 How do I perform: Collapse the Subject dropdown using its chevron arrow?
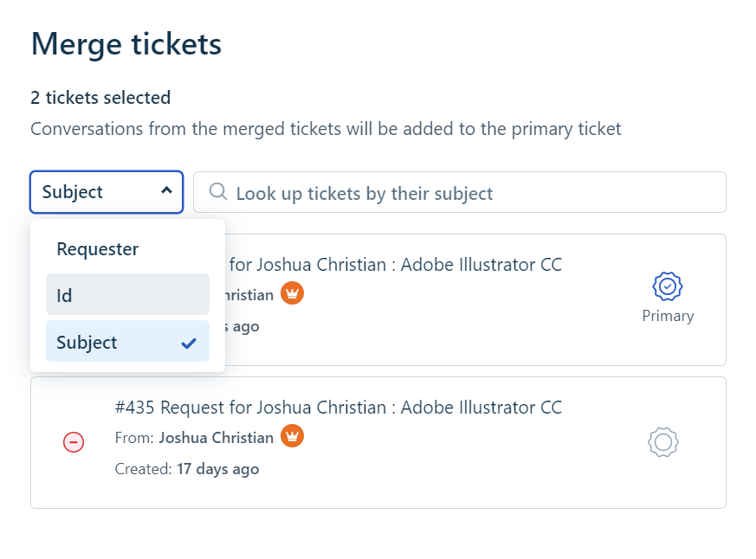(166, 191)
